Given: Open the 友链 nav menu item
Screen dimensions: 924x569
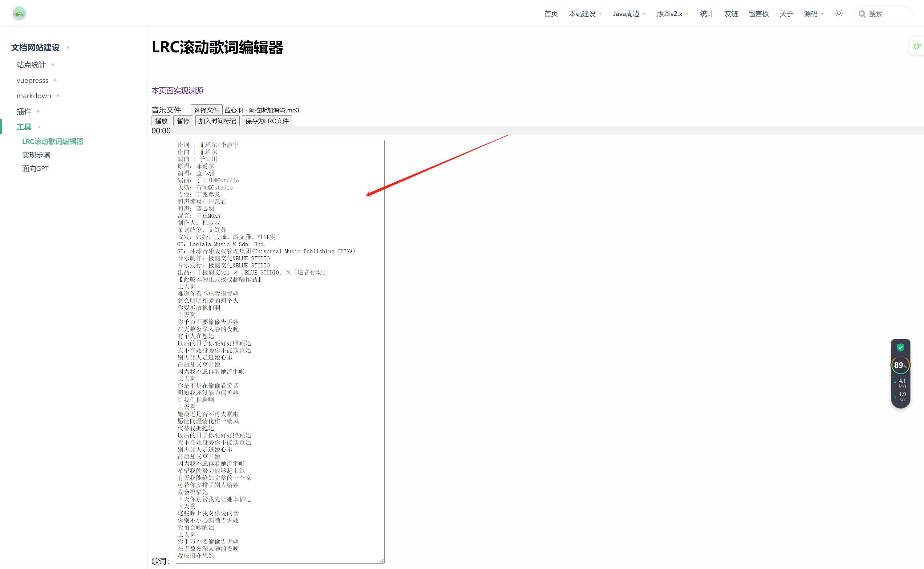Looking at the screenshot, I should [731, 14].
